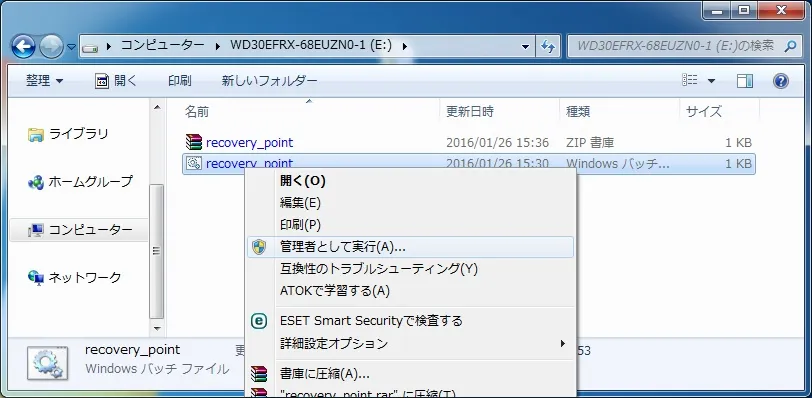Expand the arrow between コンピューター and drive
The image size is (812, 398).
click(218, 46)
